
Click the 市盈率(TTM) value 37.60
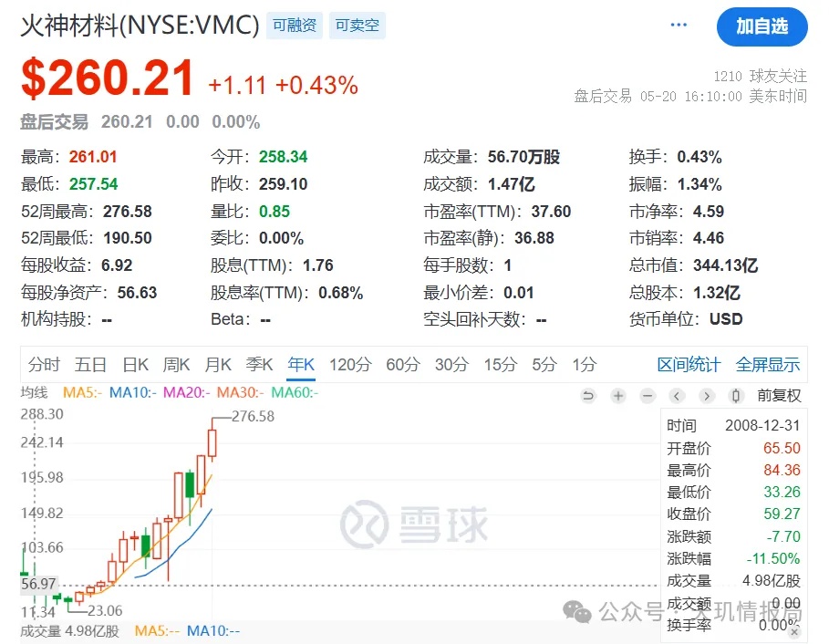[551, 212]
